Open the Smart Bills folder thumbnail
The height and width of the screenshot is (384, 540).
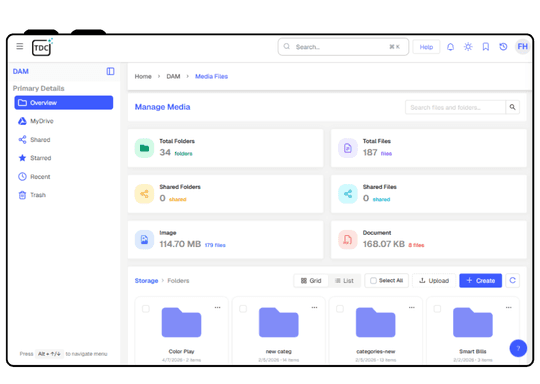[x=473, y=322]
